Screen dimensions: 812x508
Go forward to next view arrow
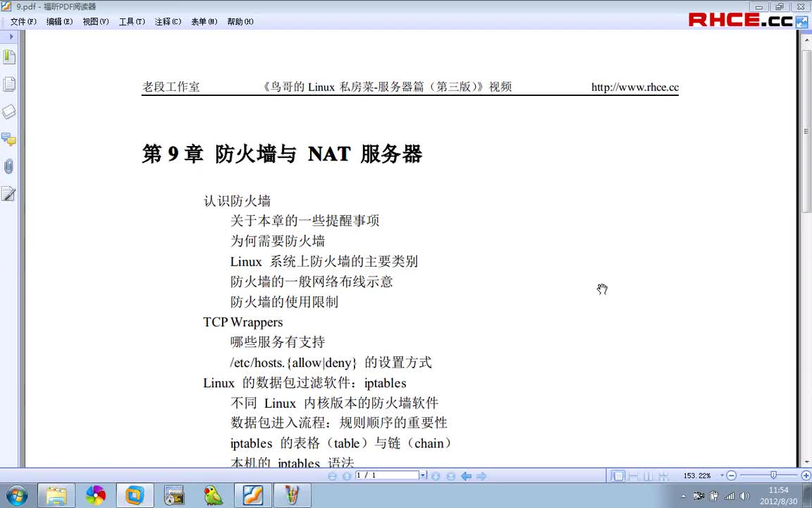point(481,476)
